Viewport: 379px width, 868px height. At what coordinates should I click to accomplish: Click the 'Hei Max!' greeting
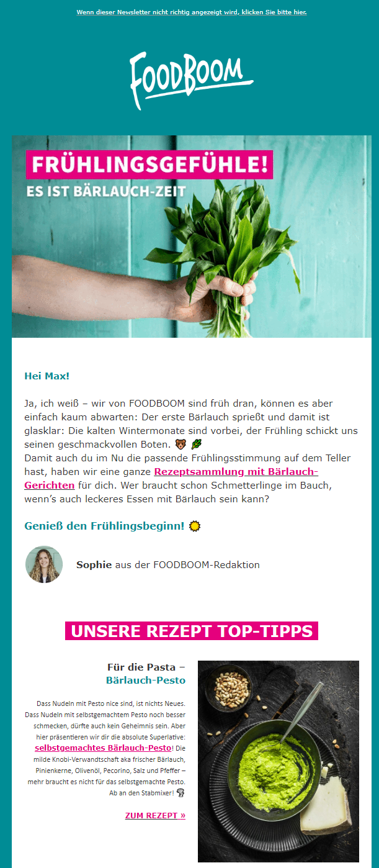coord(48,376)
